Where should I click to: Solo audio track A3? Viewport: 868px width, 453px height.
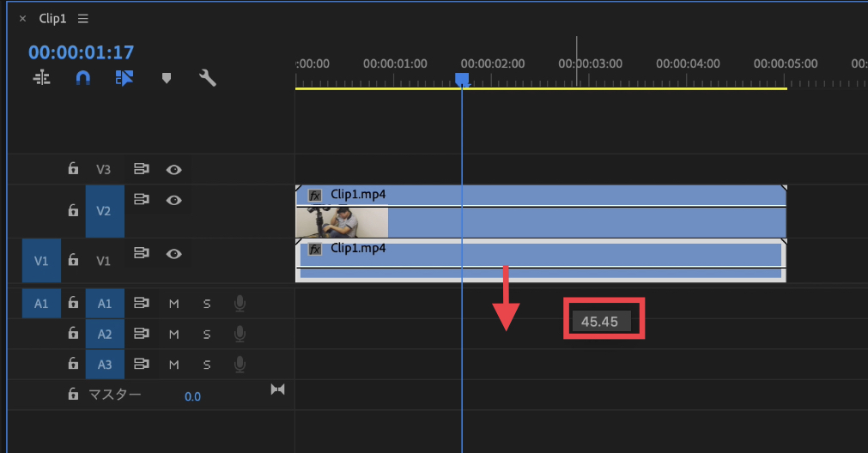tap(207, 365)
